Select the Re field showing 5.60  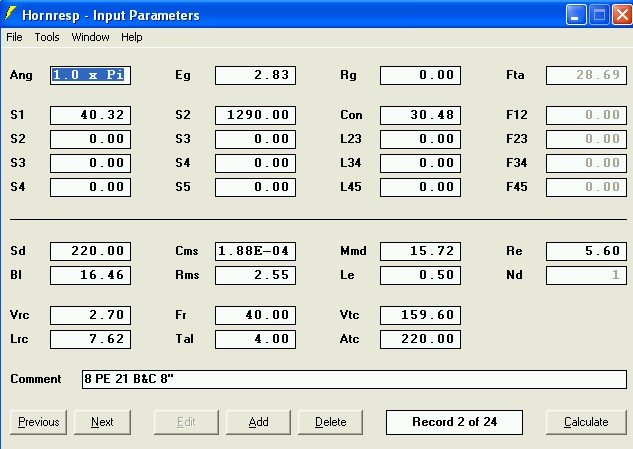click(586, 251)
